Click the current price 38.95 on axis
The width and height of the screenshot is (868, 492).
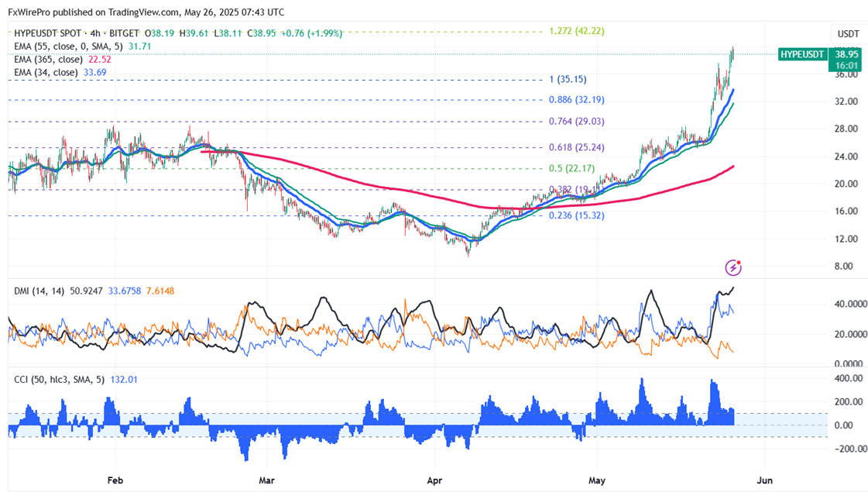coord(847,54)
